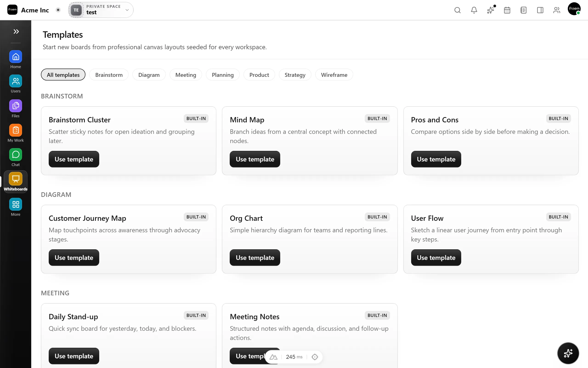Click the Meeting Notes card title
Image resolution: width=588 pixels, height=368 pixels.
coord(254,316)
